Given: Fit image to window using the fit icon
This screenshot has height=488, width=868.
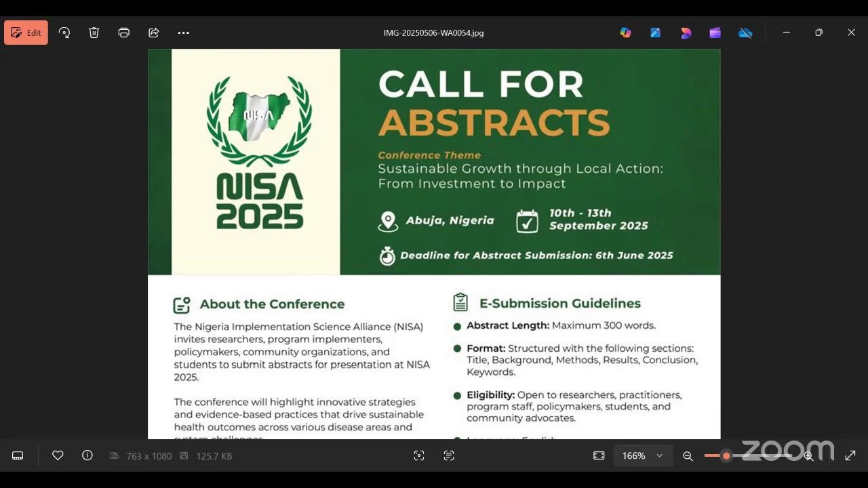Looking at the screenshot, I should [599, 456].
